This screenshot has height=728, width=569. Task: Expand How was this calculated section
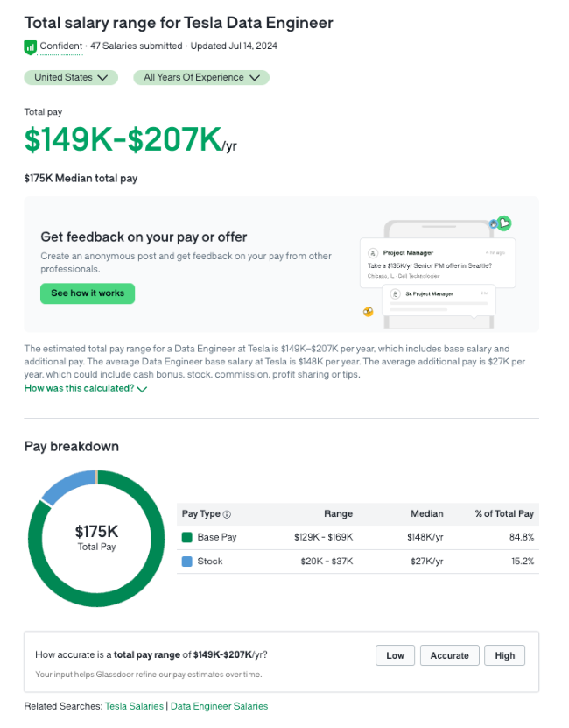pos(86,389)
